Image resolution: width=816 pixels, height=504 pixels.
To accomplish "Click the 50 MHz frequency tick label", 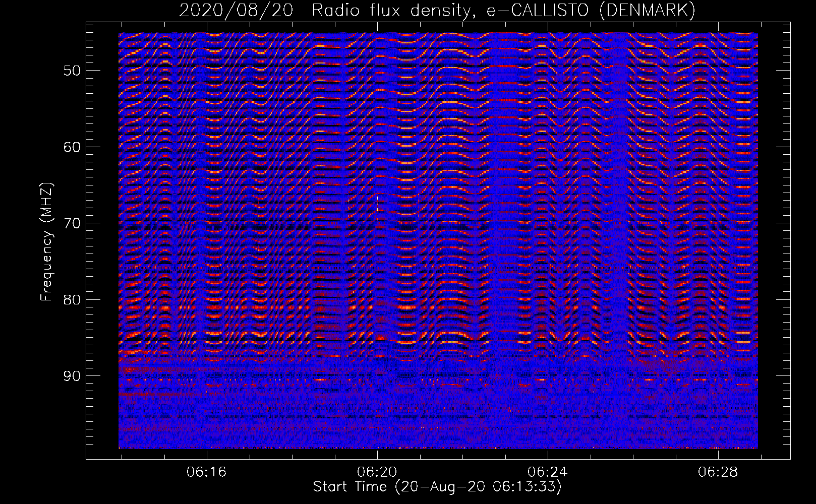I will click(x=72, y=71).
